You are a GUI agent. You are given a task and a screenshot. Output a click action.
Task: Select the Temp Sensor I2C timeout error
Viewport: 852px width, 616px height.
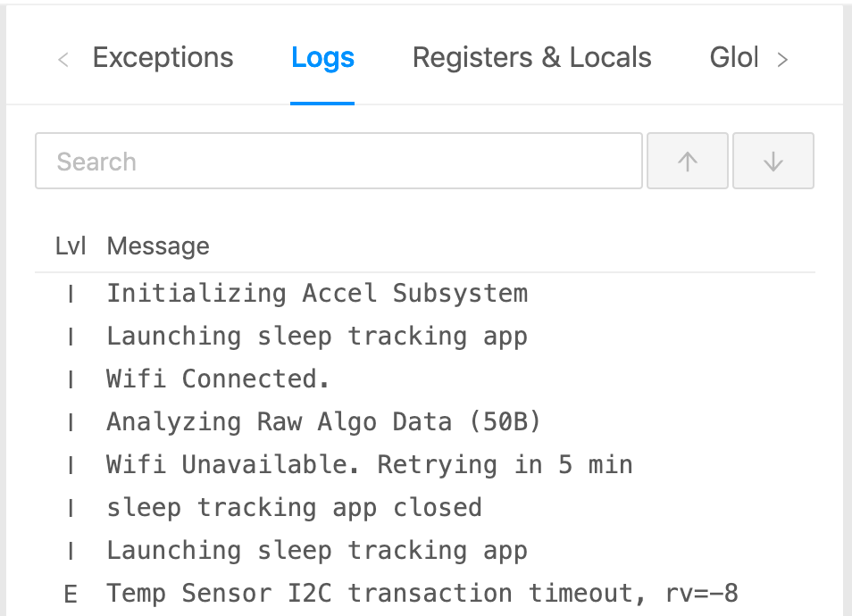422,594
